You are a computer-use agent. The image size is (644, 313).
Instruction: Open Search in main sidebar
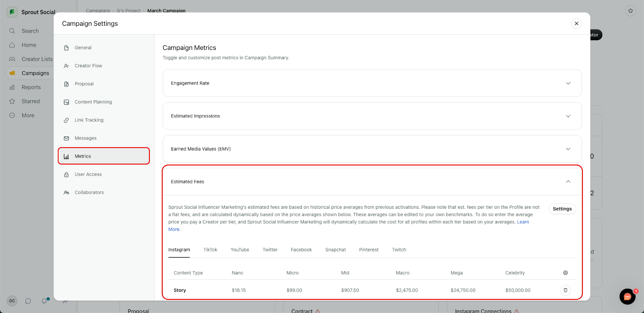[30, 31]
